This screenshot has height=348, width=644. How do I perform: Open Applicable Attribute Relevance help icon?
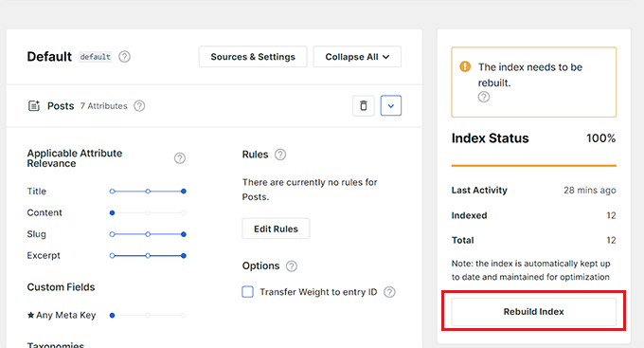[180, 158]
